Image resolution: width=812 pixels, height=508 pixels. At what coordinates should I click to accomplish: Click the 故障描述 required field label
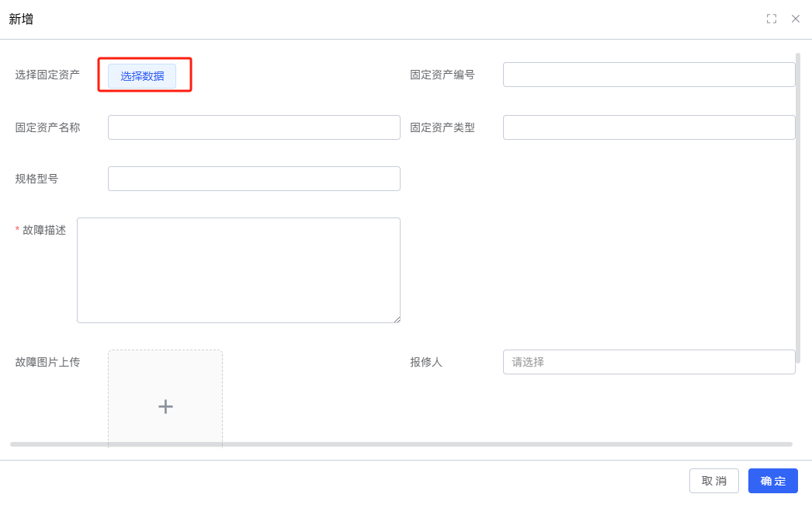pyautogui.click(x=44, y=230)
